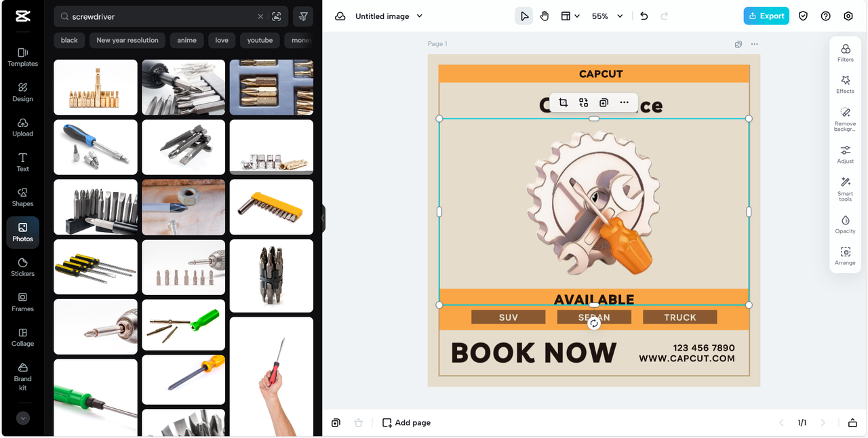The height and width of the screenshot is (438, 868).
Task: Choose the hand holding screwdriver photo
Action: click(x=271, y=376)
